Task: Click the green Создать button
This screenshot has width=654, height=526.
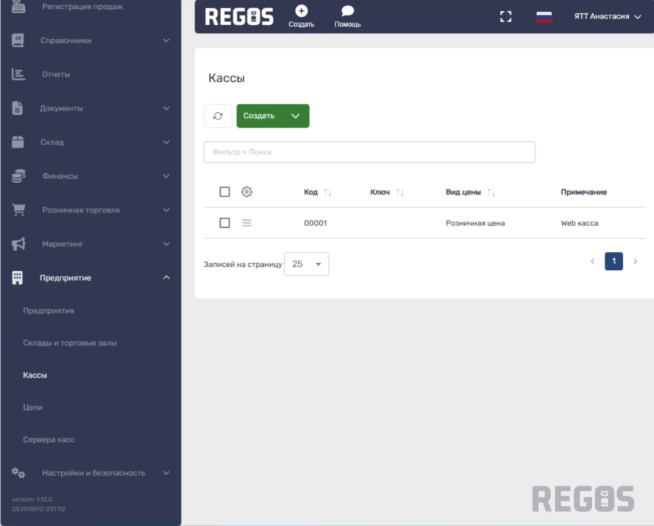Action: point(259,116)
